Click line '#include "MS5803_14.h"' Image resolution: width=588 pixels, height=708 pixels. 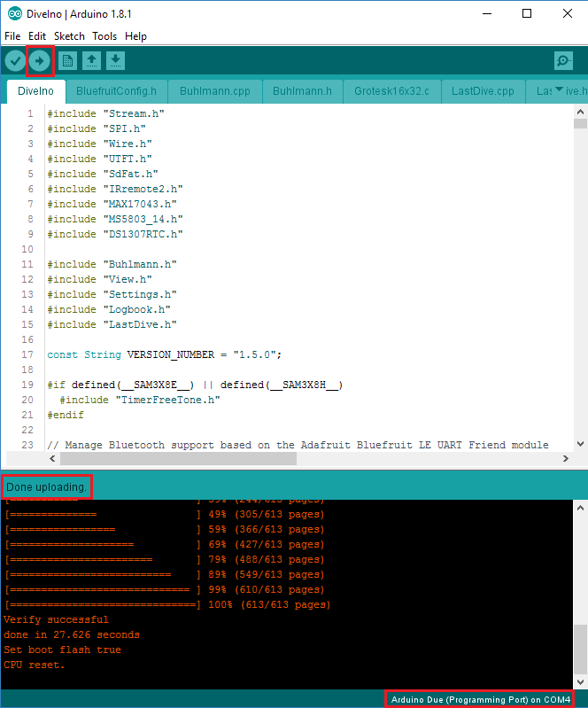click(115, 219)
